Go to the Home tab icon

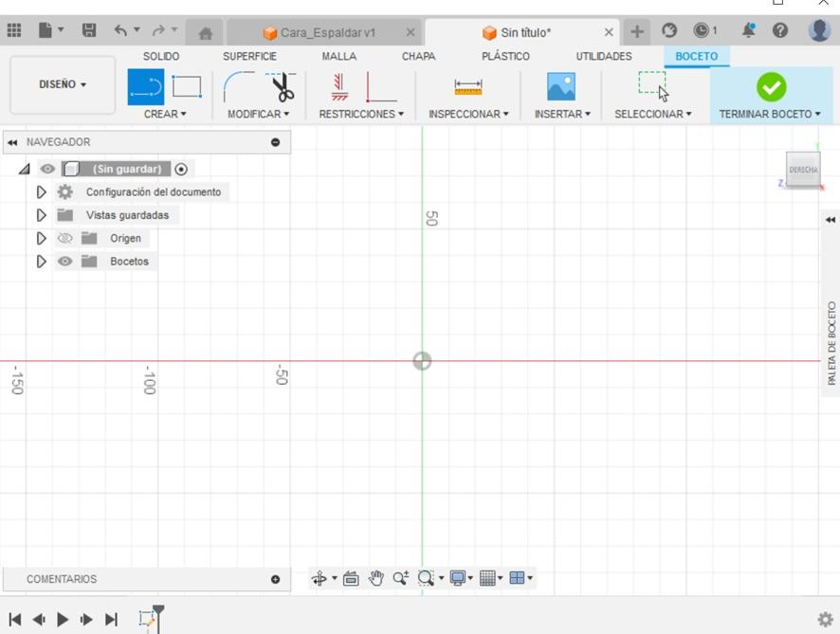pos(205,33)
